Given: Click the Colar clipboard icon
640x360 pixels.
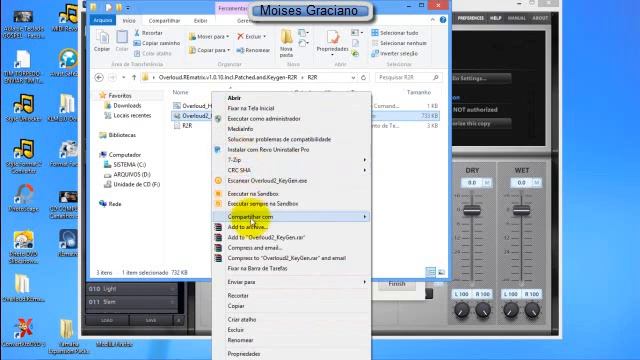Looking at the screenshot, I should pos(122,41).
